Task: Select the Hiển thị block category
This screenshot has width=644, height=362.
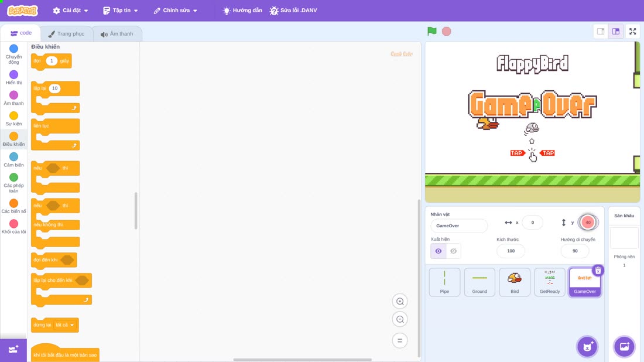Action: [13, 77]
